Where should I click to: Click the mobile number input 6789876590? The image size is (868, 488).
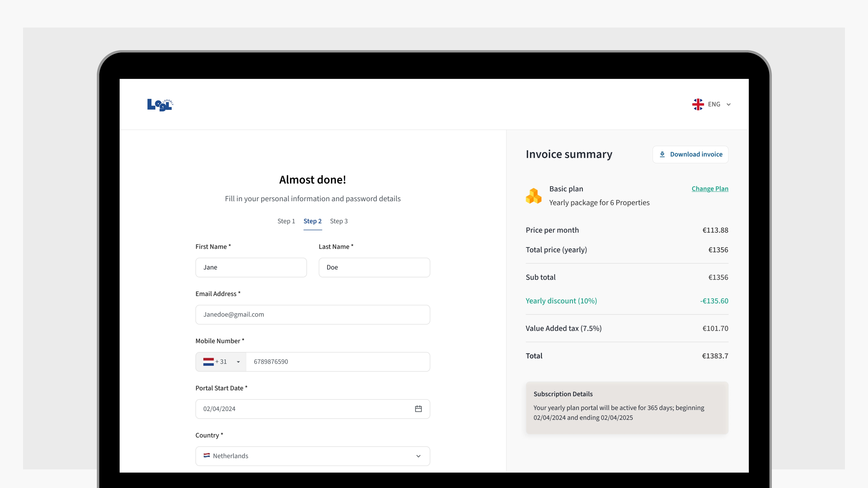[338, 362]
